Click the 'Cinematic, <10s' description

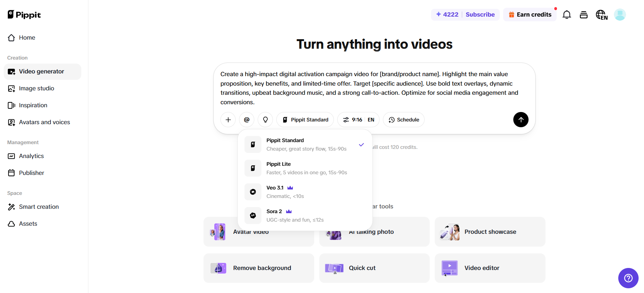[x=285, y=196]
